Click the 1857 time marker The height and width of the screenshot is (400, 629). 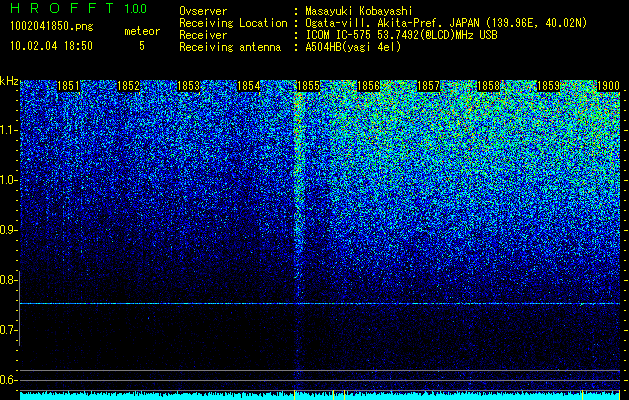pos(428,86)
